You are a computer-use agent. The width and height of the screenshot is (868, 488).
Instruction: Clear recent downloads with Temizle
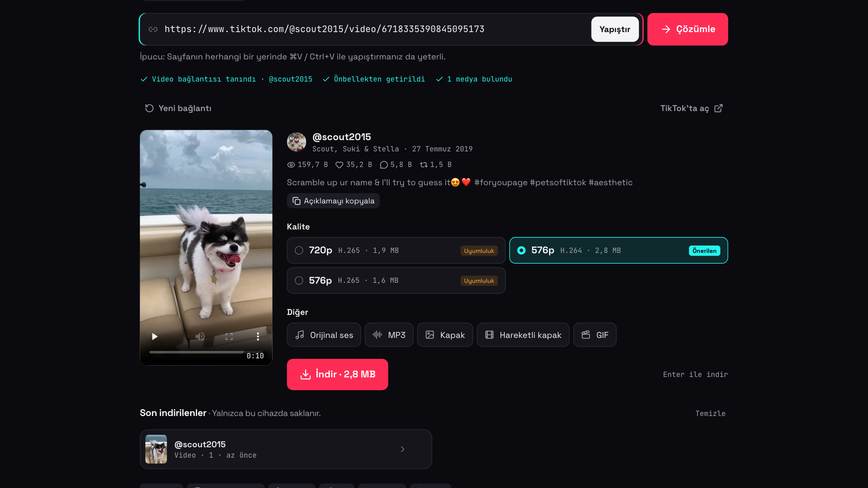pos(710,413)
